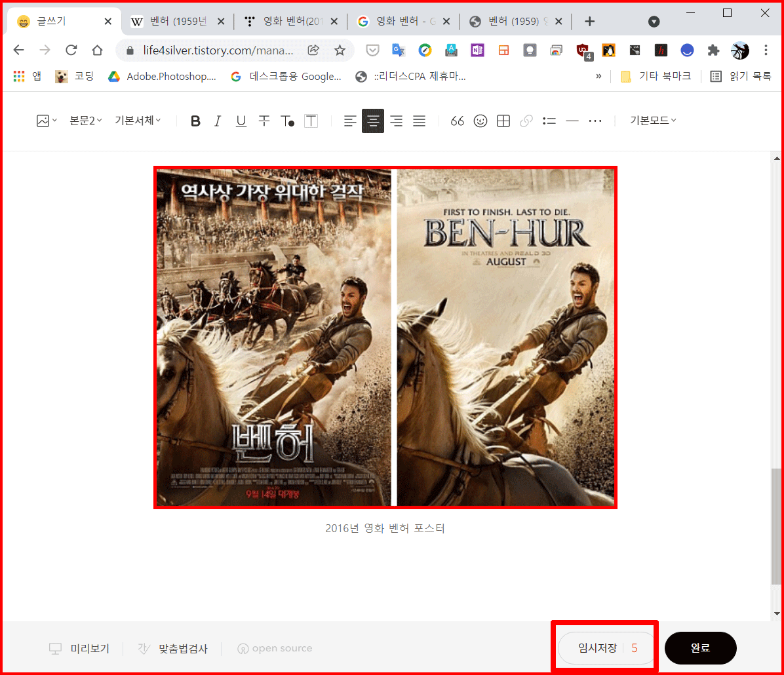Viewport: 784px width, 675px height.
Task: Open the Google Translate extension
Action: click(x=399, y=50)
